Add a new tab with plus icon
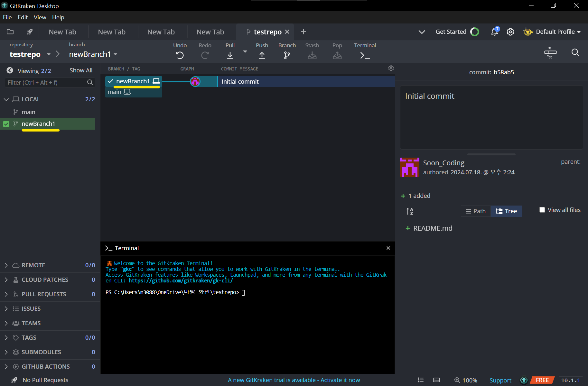588x386 pixels. click(303, 32)
